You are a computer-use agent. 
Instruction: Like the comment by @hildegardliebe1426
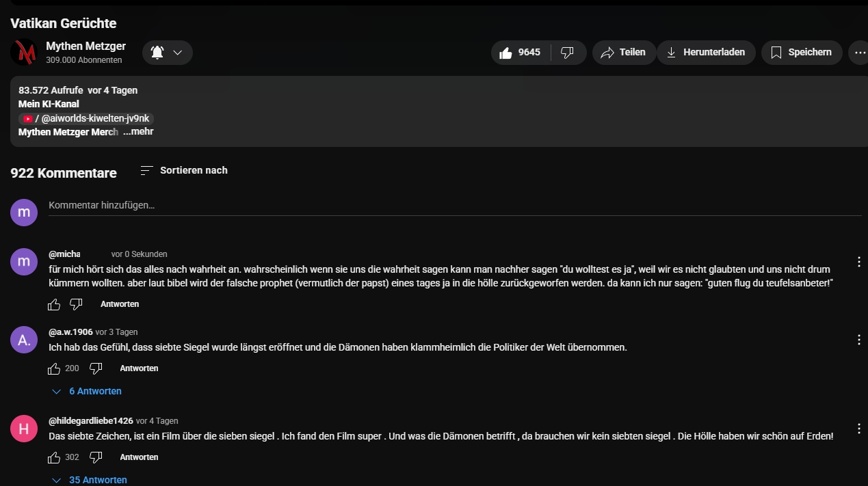[54, 457]
